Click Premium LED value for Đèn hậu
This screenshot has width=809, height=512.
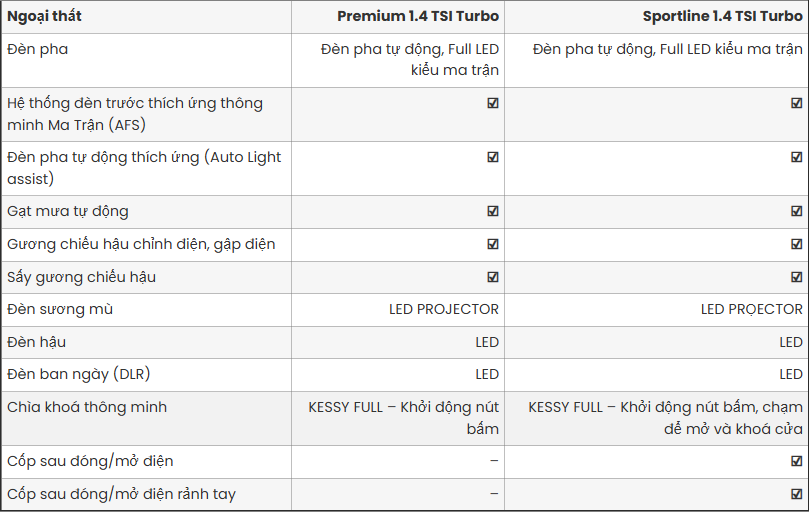tap(487, 342)
